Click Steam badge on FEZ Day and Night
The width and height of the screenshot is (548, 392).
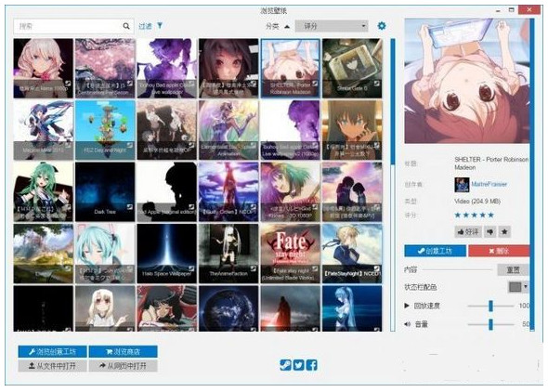130,145
